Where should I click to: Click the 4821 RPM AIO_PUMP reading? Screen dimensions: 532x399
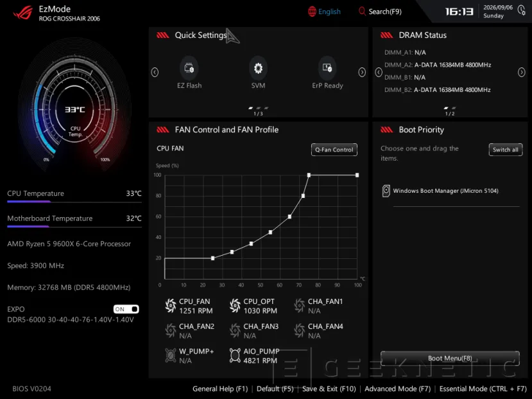(261, 360)
